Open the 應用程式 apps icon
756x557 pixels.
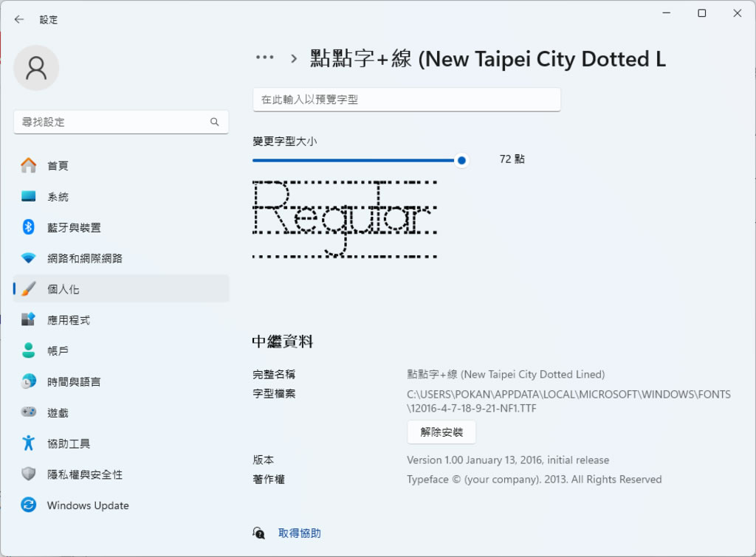pos(29,320)
